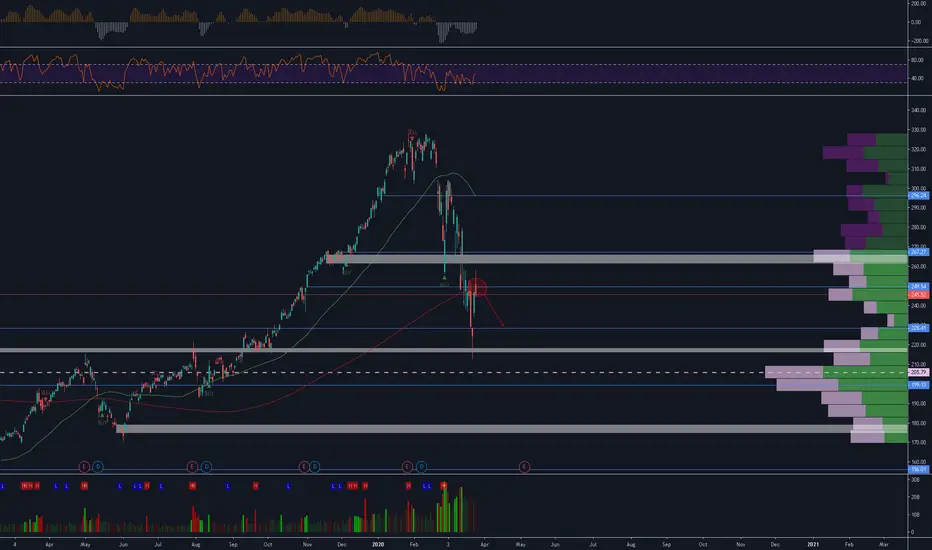Click the 2021 label on the time axis

(813, 544)
